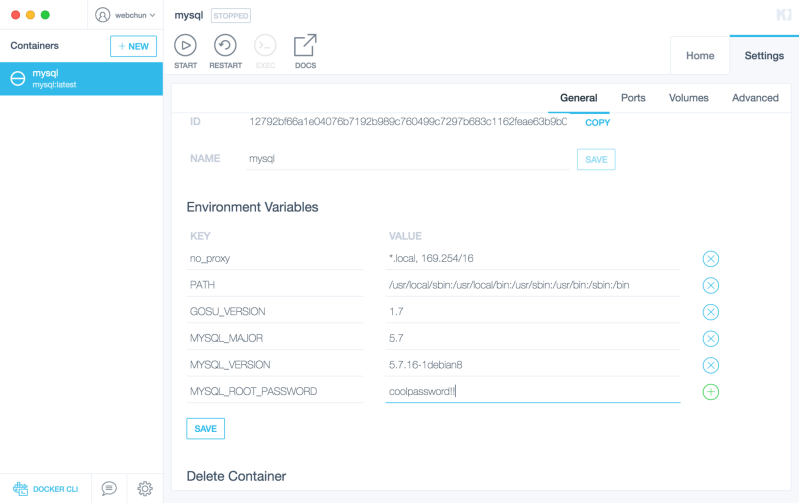799x503 pixels.
Task: Click the Environment Variables heading
Action: pyautogui.click(x=252, y=207)
